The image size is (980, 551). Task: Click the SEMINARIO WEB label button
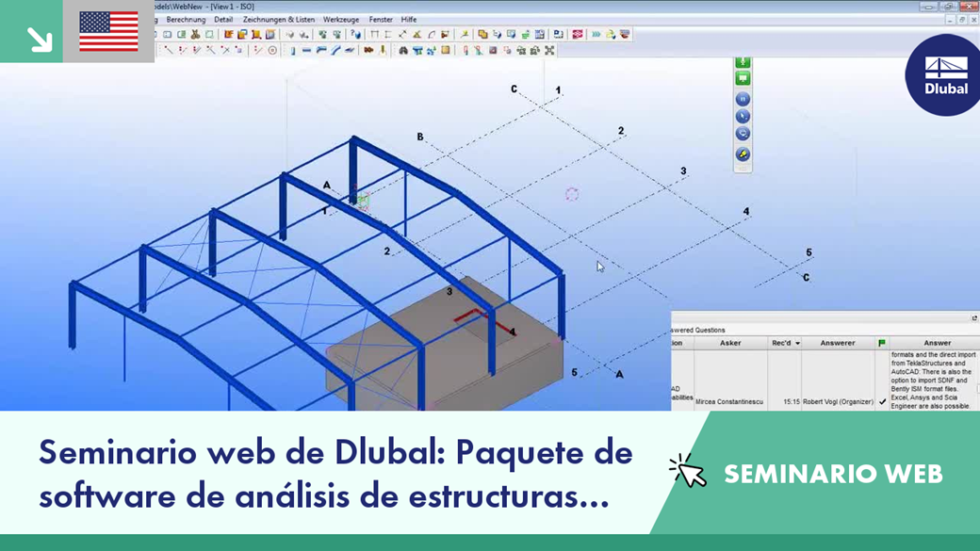pos(833,474)
